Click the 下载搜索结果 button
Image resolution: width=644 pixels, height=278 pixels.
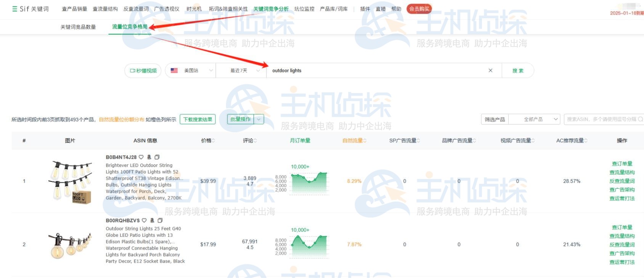(198, 119)
